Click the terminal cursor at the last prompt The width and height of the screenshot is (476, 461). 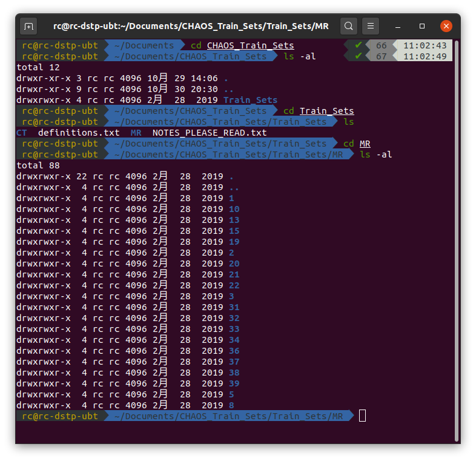[362, 416]
